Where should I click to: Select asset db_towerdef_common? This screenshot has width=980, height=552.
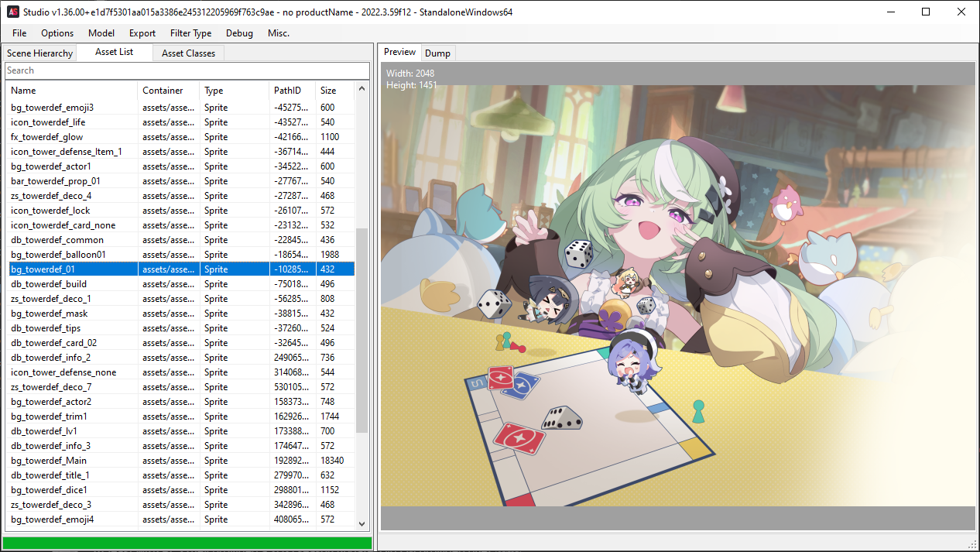pos(180,240)
